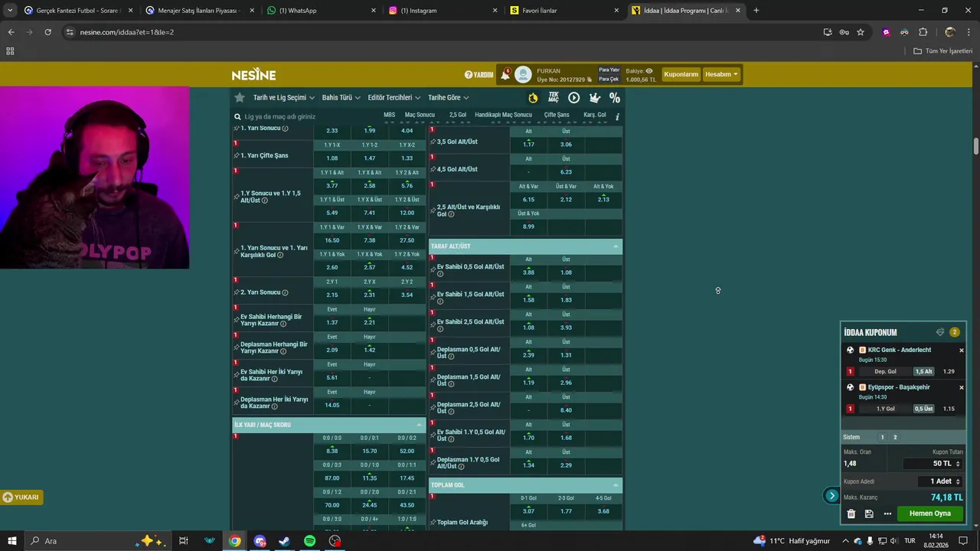980x551 pixels.
Task: Open Spotify from the taskbar
Action: pyautogui.click(x=309, y=541)
